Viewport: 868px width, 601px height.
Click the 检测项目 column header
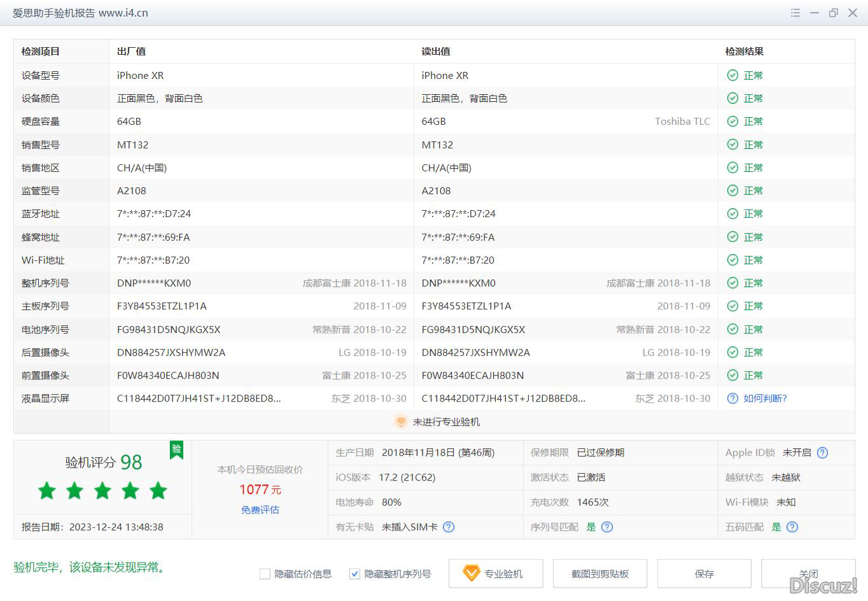point(41,52)
